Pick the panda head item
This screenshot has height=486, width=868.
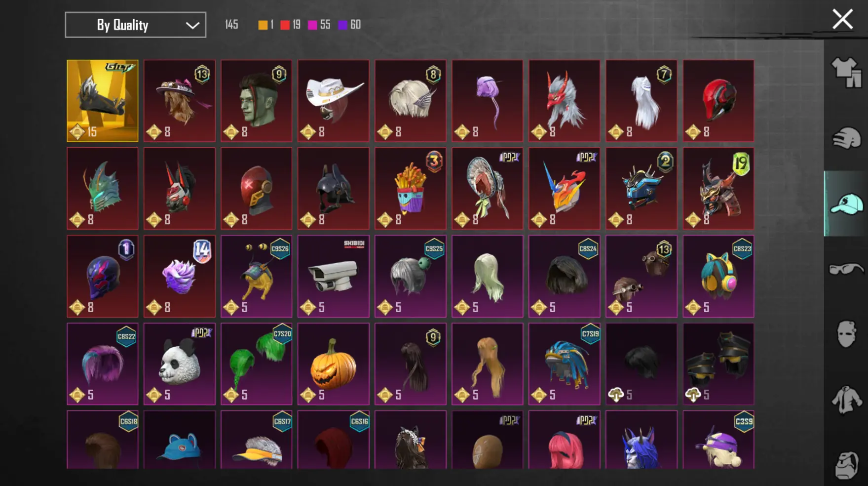(x=180, y=364)
